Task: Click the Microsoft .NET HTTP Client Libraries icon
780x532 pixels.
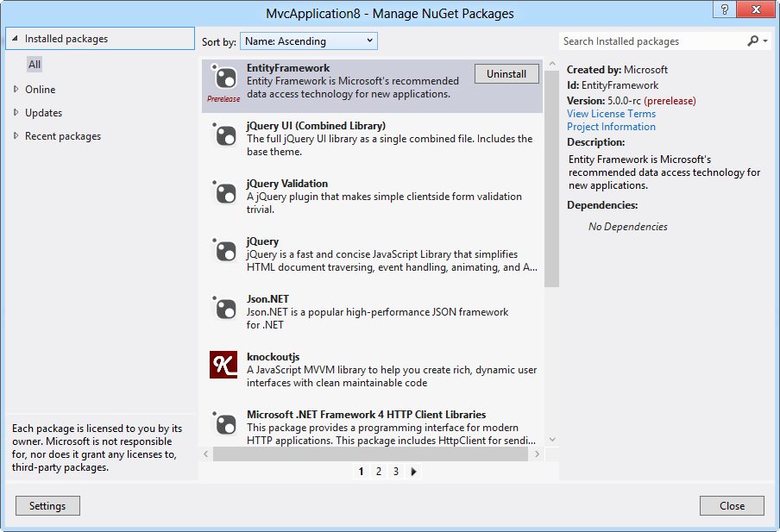Action: [x=223, y=423]
